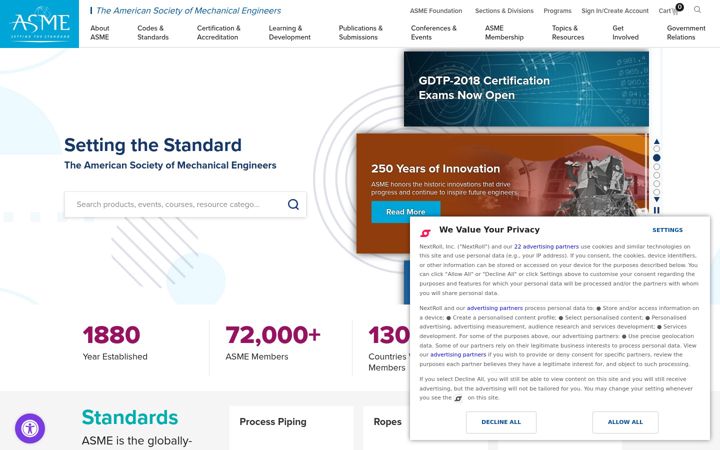Open the ASME Membership menu item

point(504,33)
